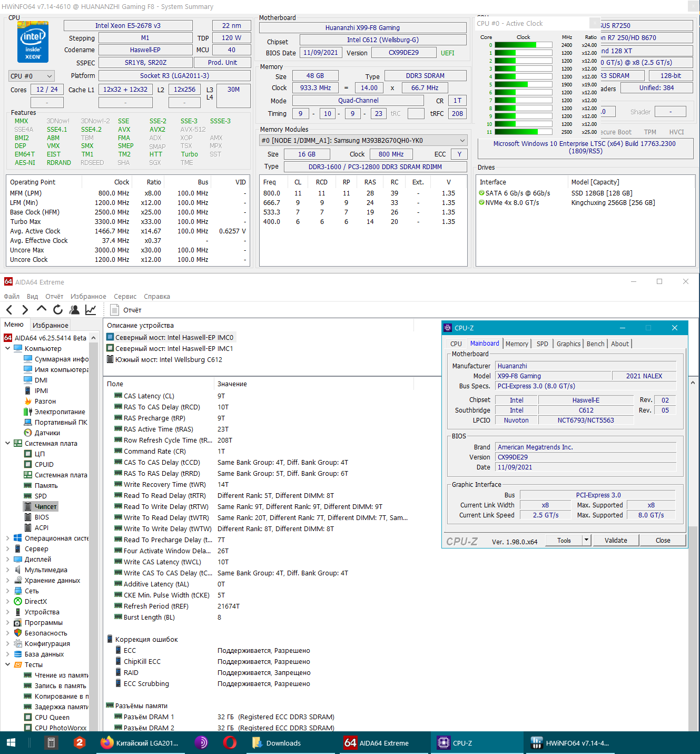Open the user icon in AIDA64 toolbar
This screenshot has height=754, width=700.
click(74, 310)
